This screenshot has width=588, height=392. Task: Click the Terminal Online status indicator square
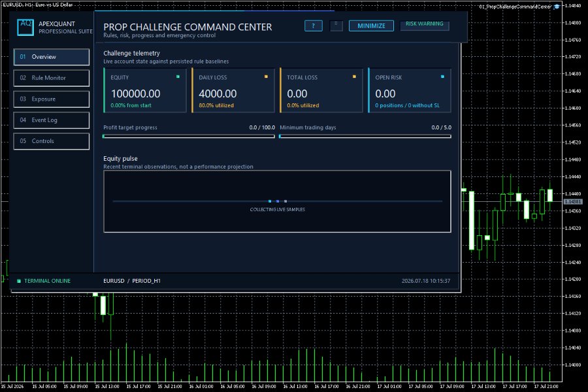(x=19, y=281)
